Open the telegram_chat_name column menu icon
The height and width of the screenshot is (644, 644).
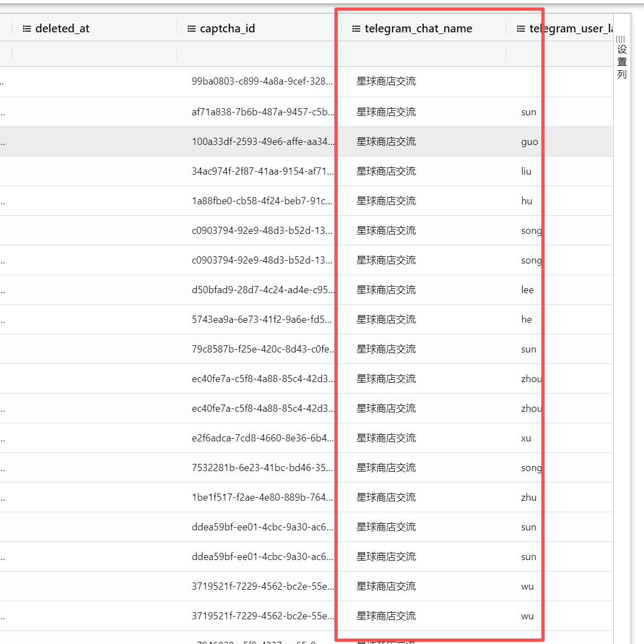[356, 29]
